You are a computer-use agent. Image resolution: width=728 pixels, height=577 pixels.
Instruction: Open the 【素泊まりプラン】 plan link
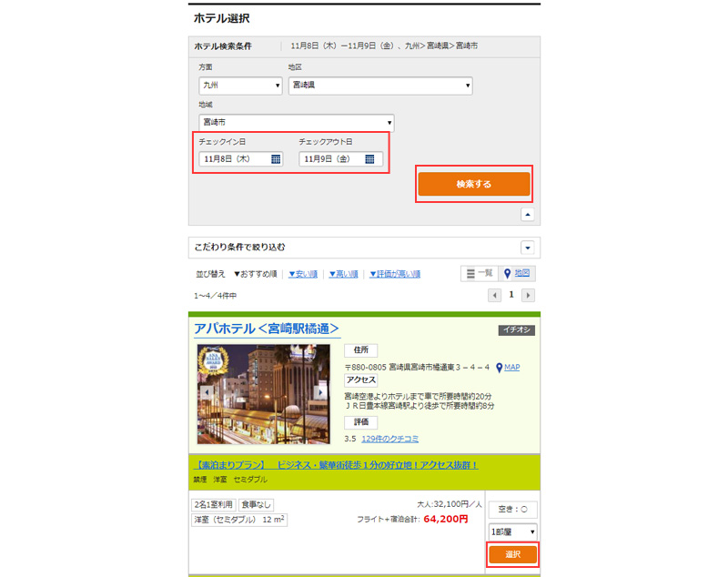point(336,465)
